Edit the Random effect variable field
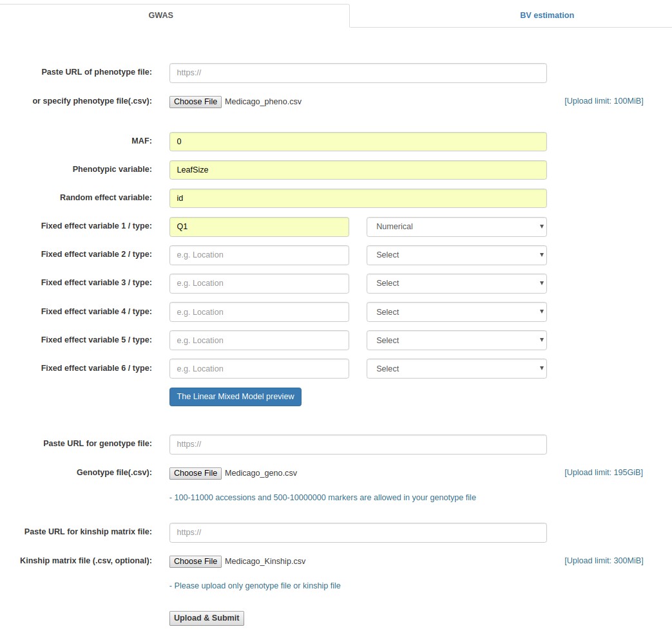This screenshot has width=672, height=629. pos(358,198)
